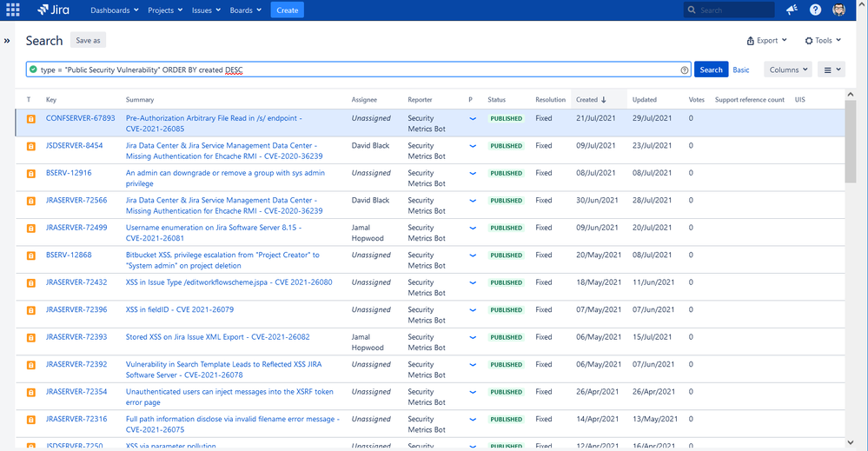Click issue type icon for BSERV-12916

pos(31,174)
